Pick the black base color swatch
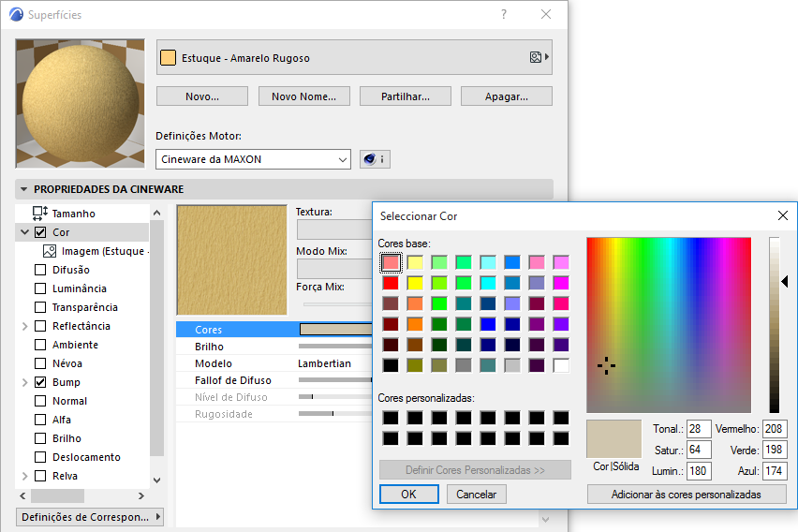This screenshot has height=532, width=798. pos(391,365)
